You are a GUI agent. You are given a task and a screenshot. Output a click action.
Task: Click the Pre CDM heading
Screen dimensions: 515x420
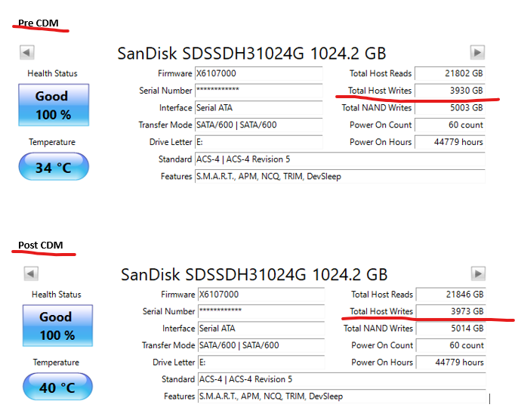pos(39,23)
